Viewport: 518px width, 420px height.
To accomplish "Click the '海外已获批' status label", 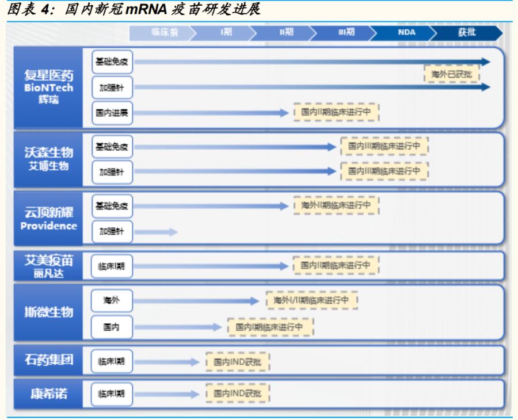I will (452, 74).
